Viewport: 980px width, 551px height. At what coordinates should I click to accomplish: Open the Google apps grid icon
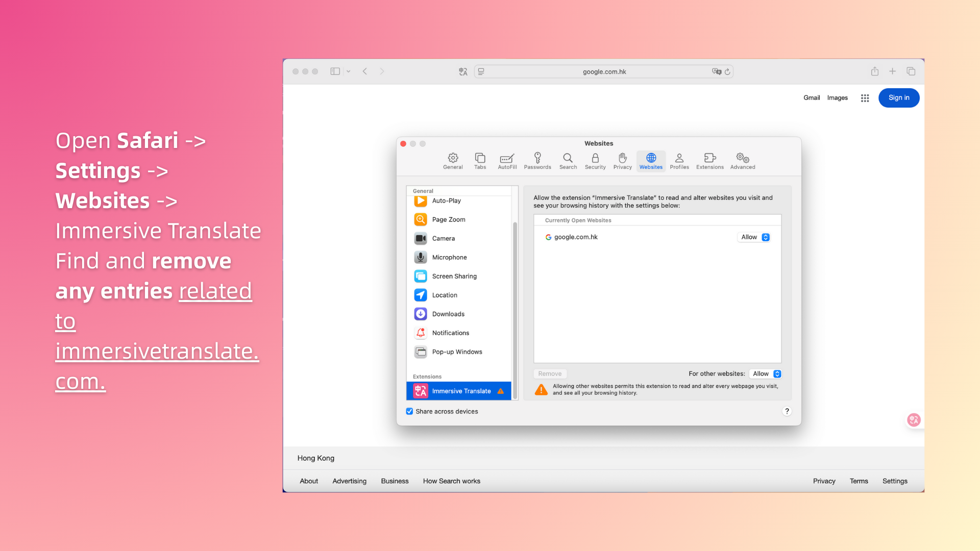pyautogui.click(x=865, y=98)
